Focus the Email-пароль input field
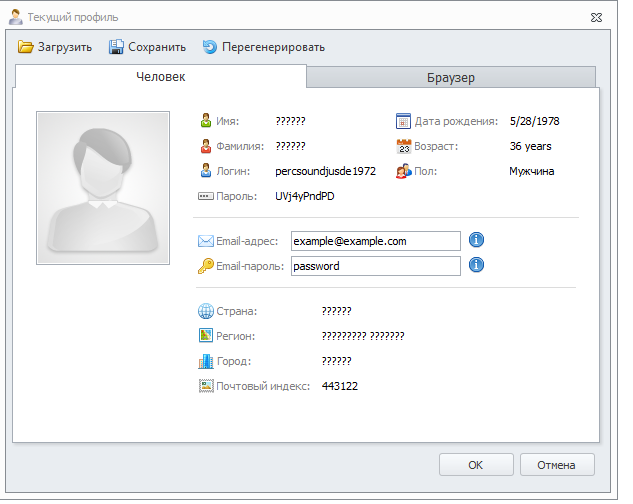 point(376,266)
